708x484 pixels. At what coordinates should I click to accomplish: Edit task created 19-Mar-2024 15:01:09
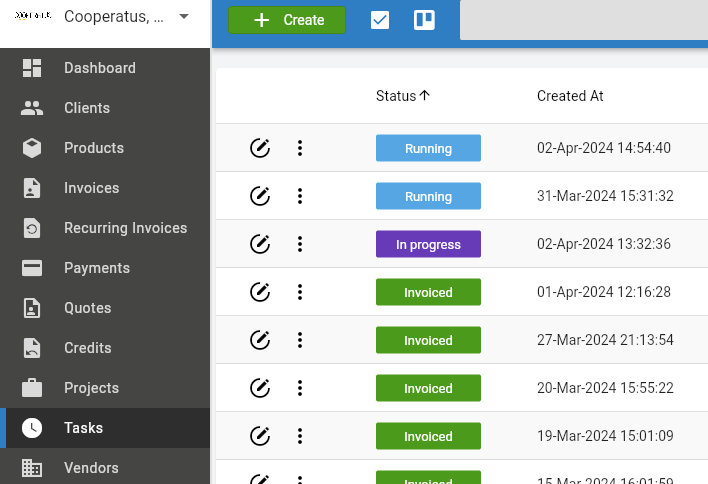[x=260, y=436]
